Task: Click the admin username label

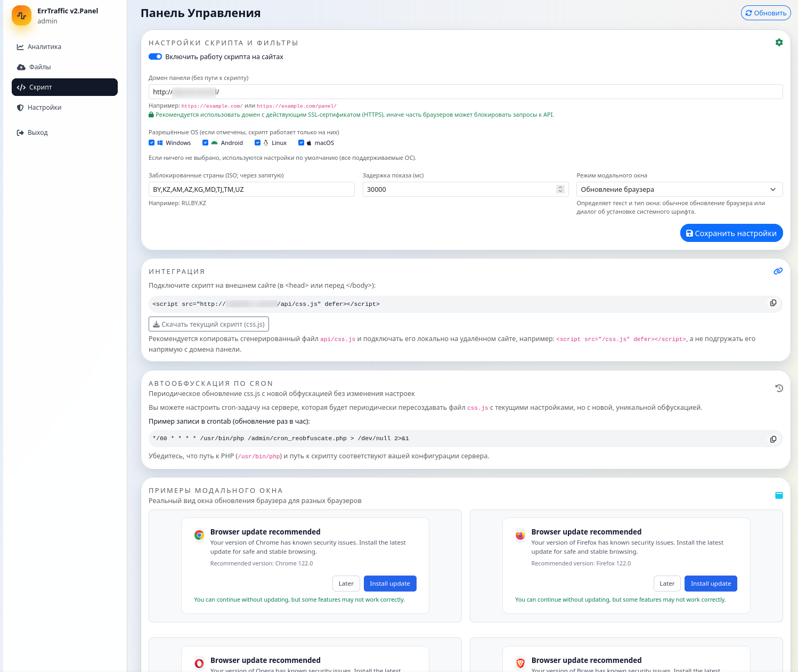Action: coord(47,21)
